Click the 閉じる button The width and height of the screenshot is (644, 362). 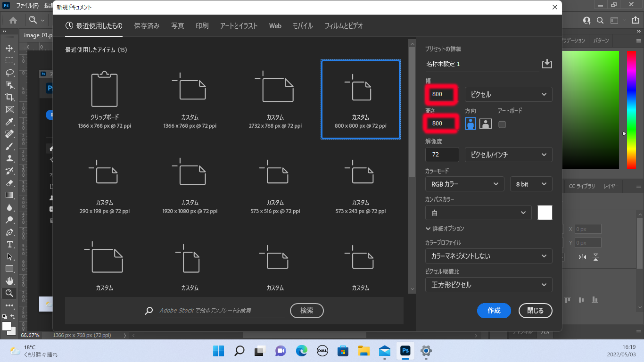(536, 311)
